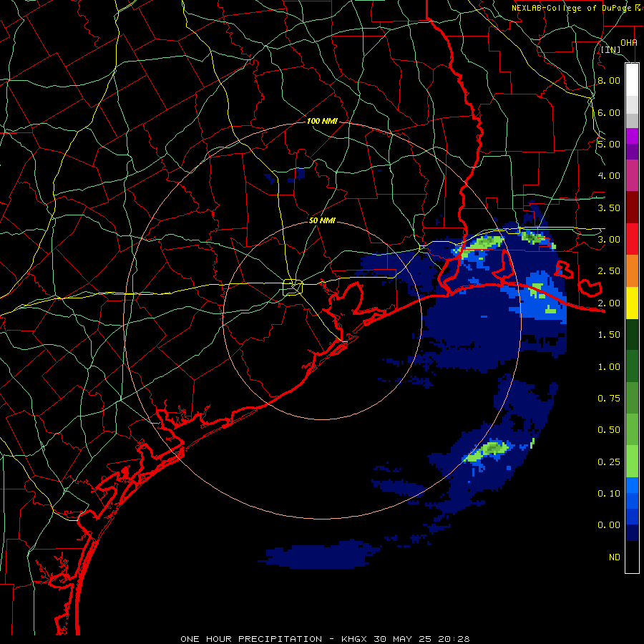Screen dimensions: 644x644
Task: Click the bright red legend swatch
Action: coord(632,239)
